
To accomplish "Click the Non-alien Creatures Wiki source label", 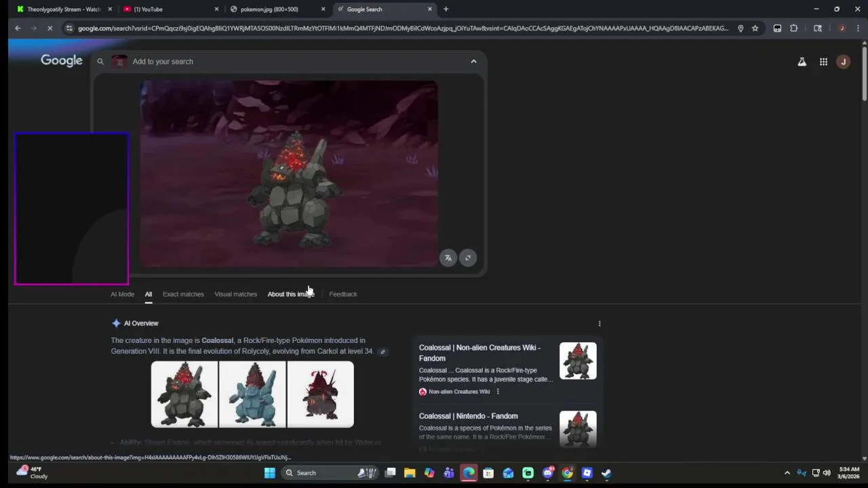I will pyautogui.click(x=459, y=392).
